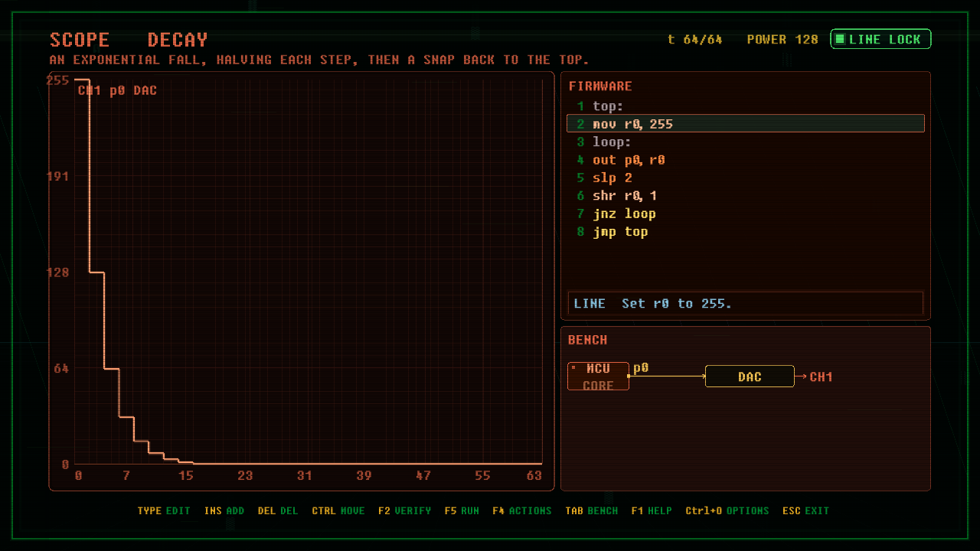Image resolution: width=980 pixels, height=551 pixels.
Task: Open F4 ACTIONS menu
Action: (x=522, y=510)
